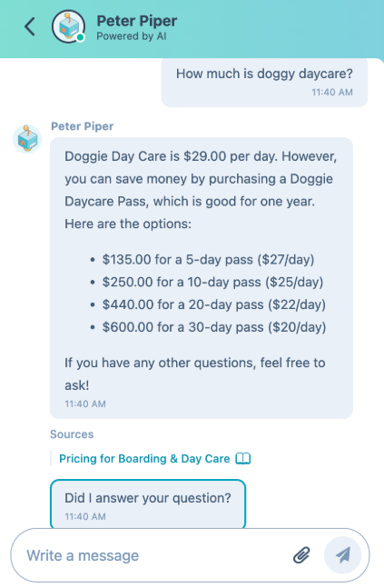The width and height of the screenshot is (384, 588).
Task: Attach a file with the paperclip icon
Action: 301,555
